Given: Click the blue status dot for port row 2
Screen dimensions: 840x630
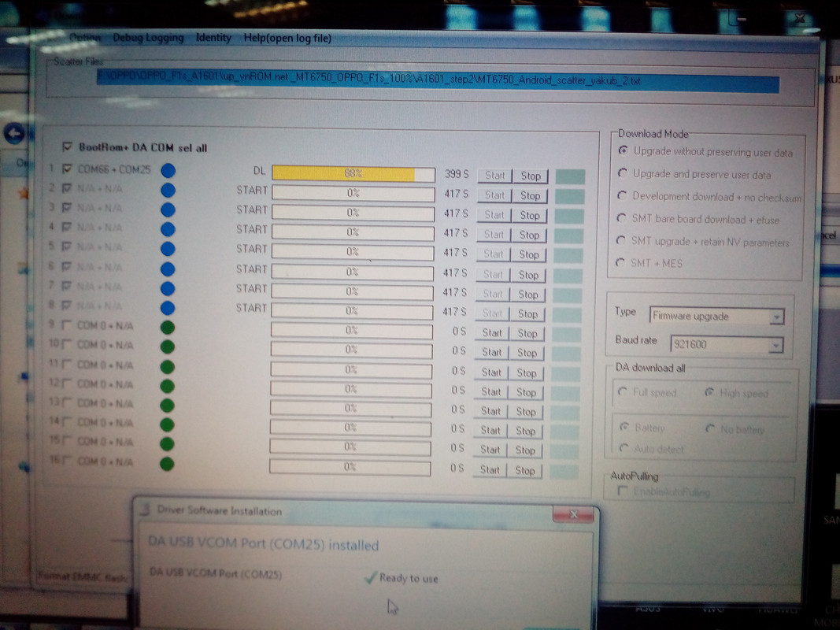Looking at the screenshot, I should (168, 190).
